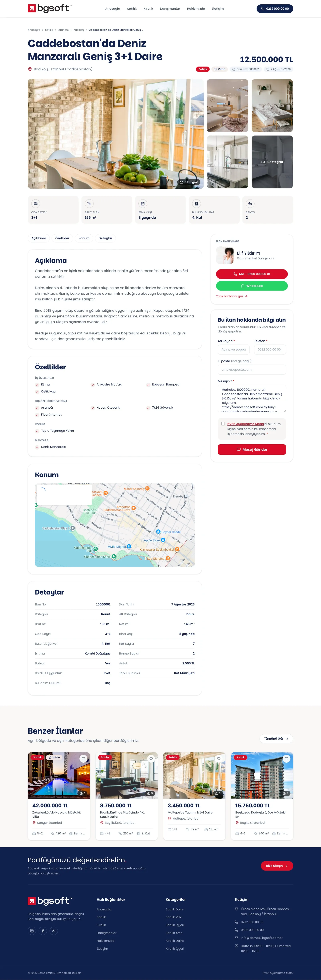Click the Apple Store marker on the map
The width and height of the screenshot is (321, 980).
(163, 540)
